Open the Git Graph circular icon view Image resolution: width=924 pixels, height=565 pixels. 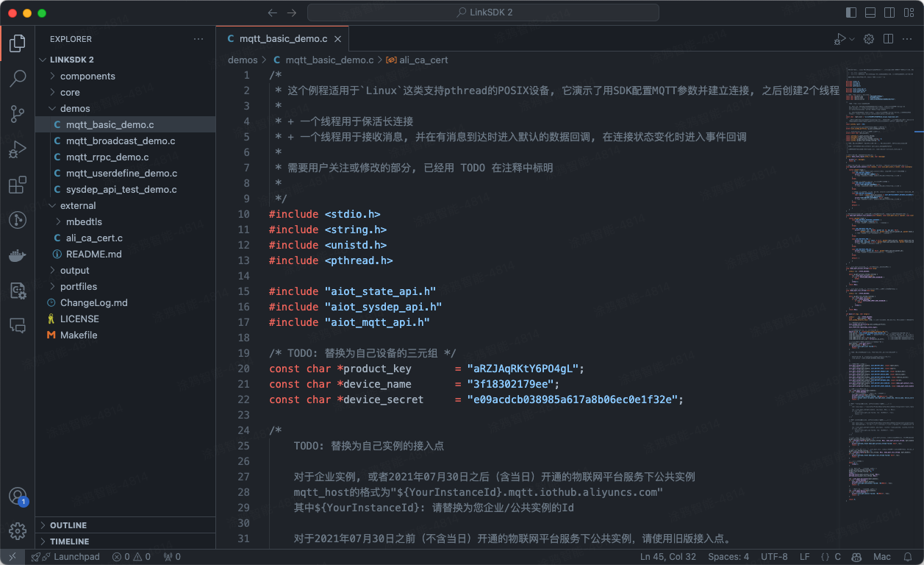(18, 220)
